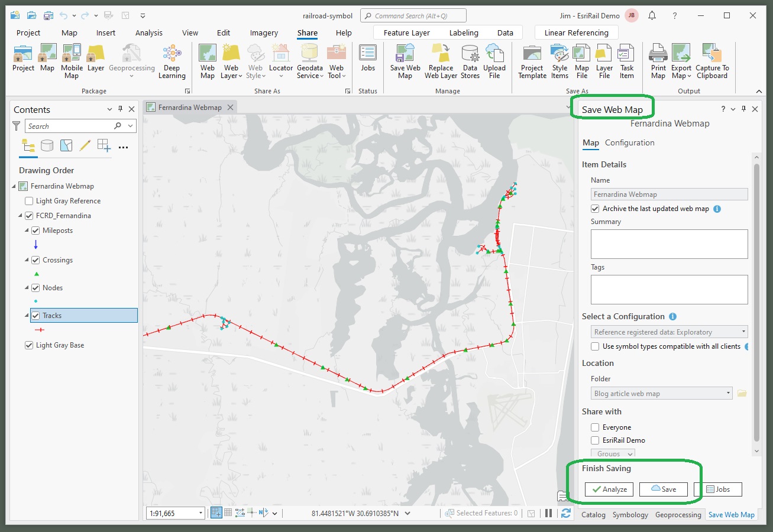The width and height of the screenshot is (773, 532).
Task: Switch to the Configuration tab
Action: click(x=629, y=142)
